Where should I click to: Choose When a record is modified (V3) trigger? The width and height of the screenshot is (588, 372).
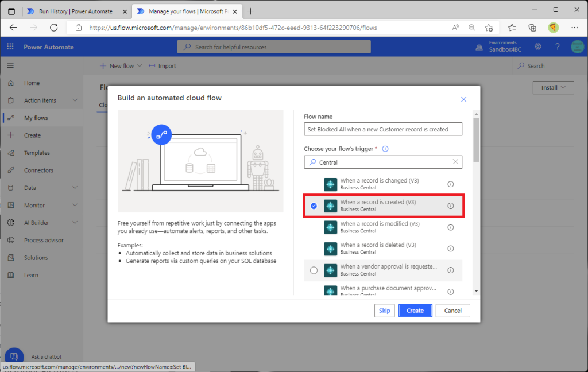coord(383,227)
